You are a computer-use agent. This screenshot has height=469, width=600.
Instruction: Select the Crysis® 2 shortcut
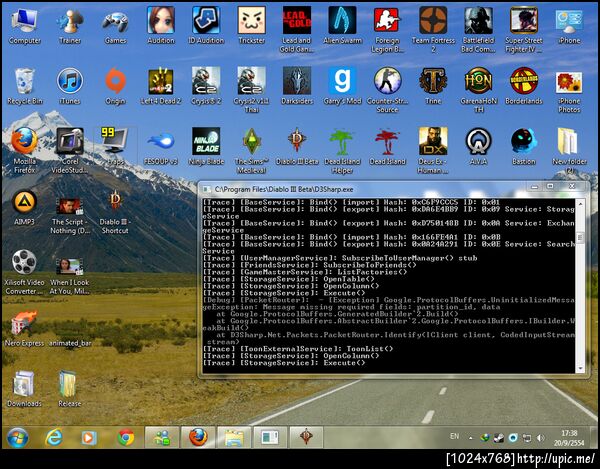[x=206, y=86]
